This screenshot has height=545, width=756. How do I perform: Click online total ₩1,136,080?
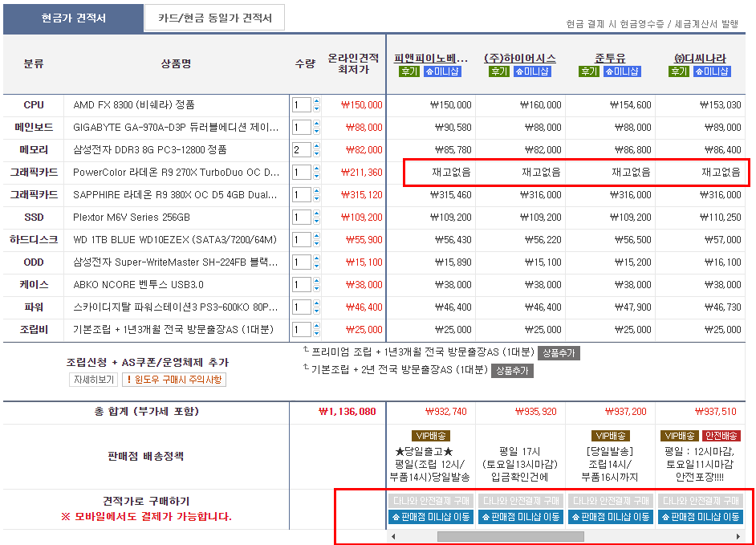[x=348, y=412]
